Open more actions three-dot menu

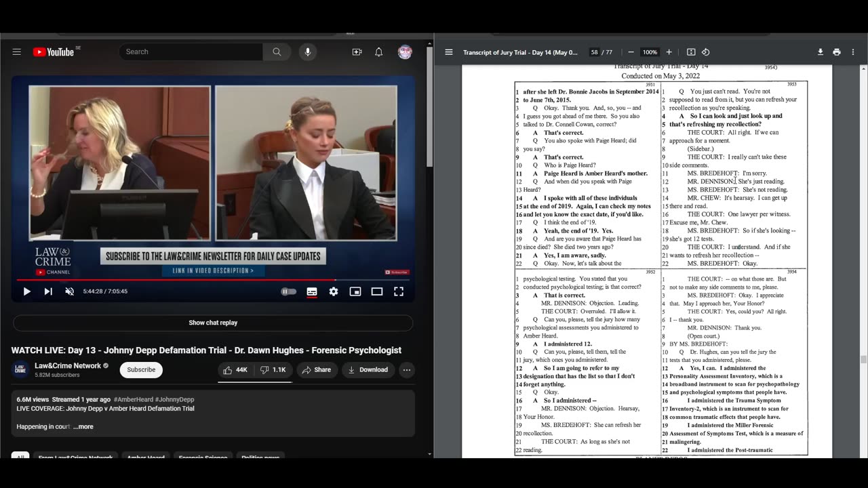pyautogui.click(x=406, y=369)
